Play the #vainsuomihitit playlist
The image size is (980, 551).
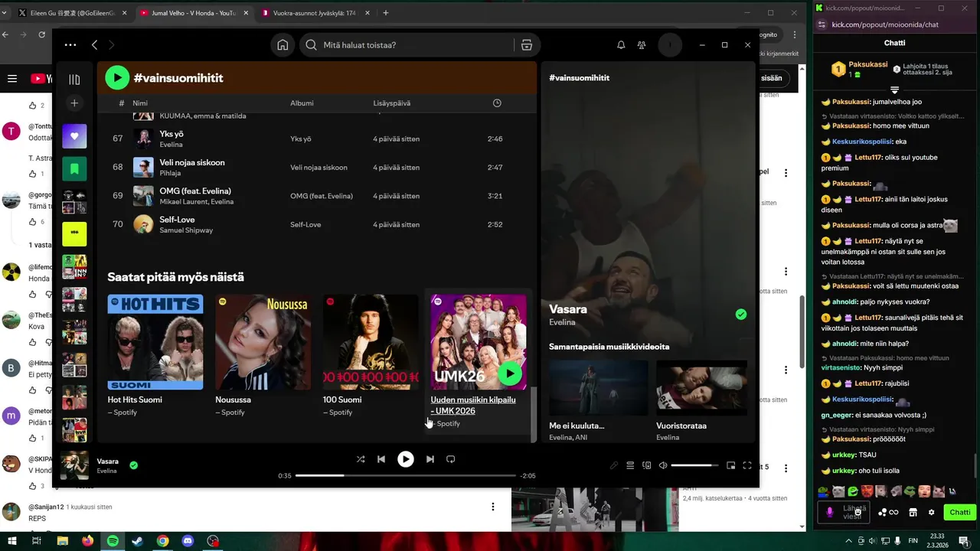pyautogui.click(x=117, y=77)
